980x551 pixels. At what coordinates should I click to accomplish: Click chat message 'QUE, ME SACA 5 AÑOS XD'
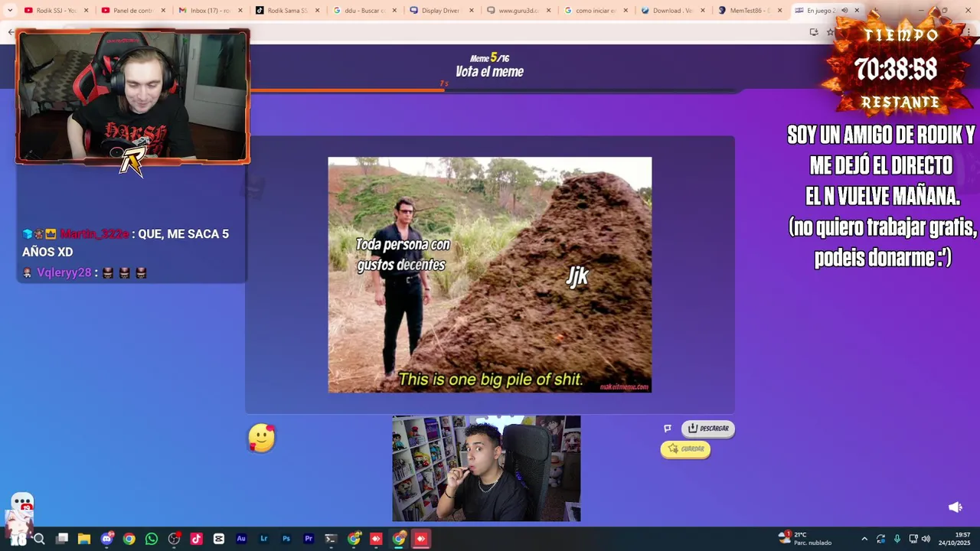click(126, 243)
